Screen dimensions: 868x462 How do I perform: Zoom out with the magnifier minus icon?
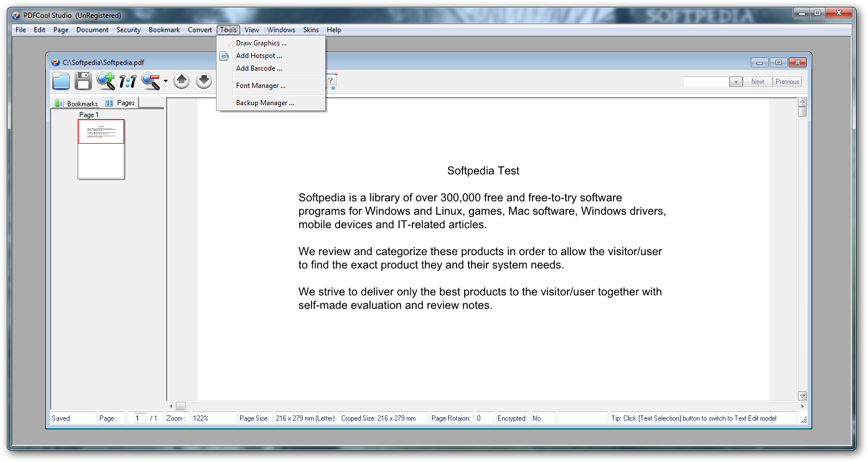coord(151,81)
